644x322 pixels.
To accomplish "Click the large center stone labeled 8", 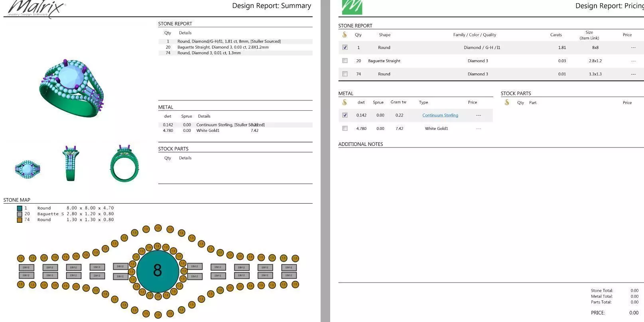I will [158, 271].
